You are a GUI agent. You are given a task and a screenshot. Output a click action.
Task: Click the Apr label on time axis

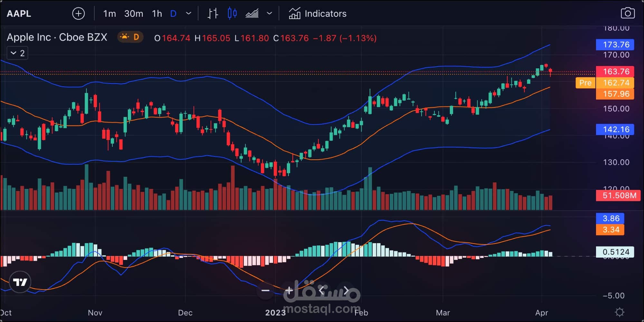tap(542, 313)
